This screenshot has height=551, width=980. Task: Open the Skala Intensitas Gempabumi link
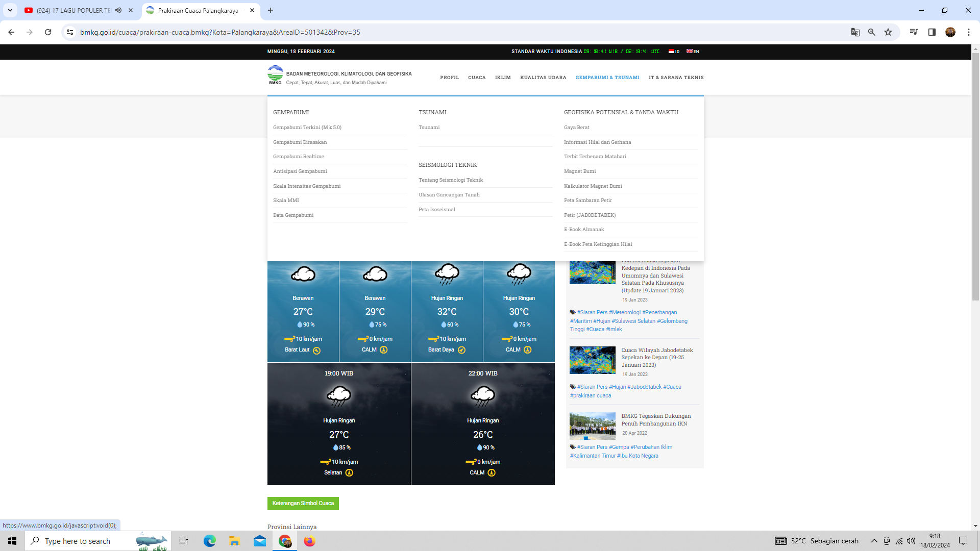[307, 186]
